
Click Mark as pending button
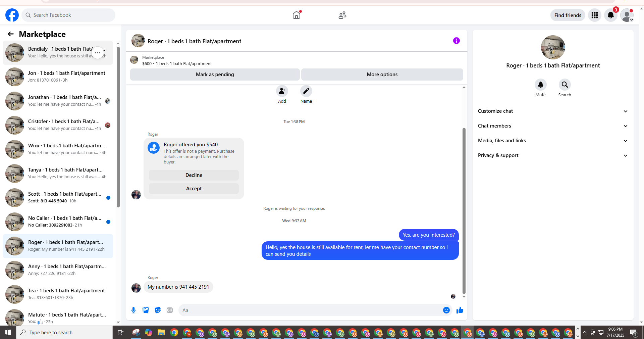215,75
